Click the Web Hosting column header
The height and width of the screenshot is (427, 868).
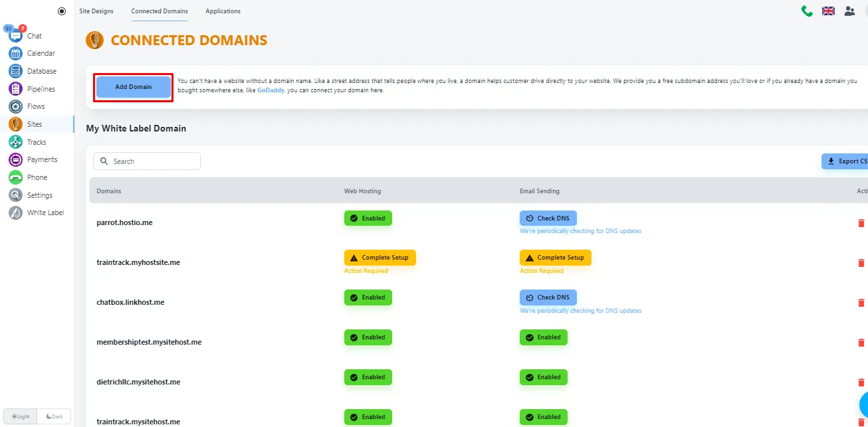click(363, 191)
